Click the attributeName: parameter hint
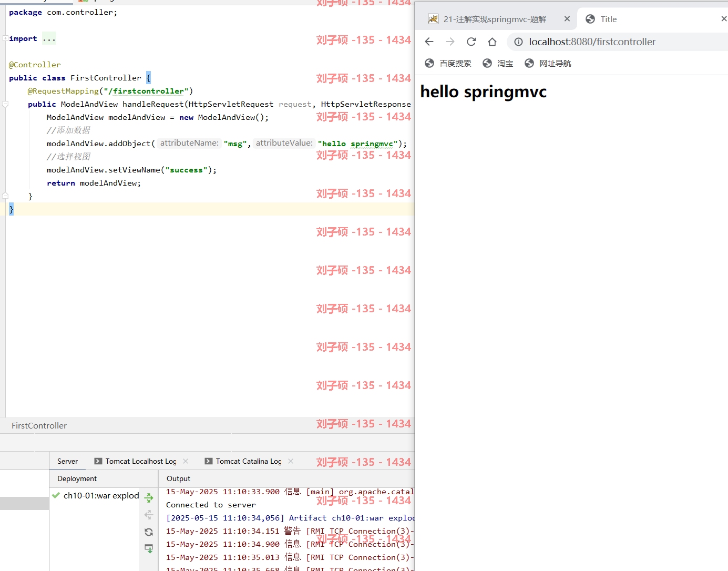This screenshot has height=571, width=728. click(x=189, y=143)
